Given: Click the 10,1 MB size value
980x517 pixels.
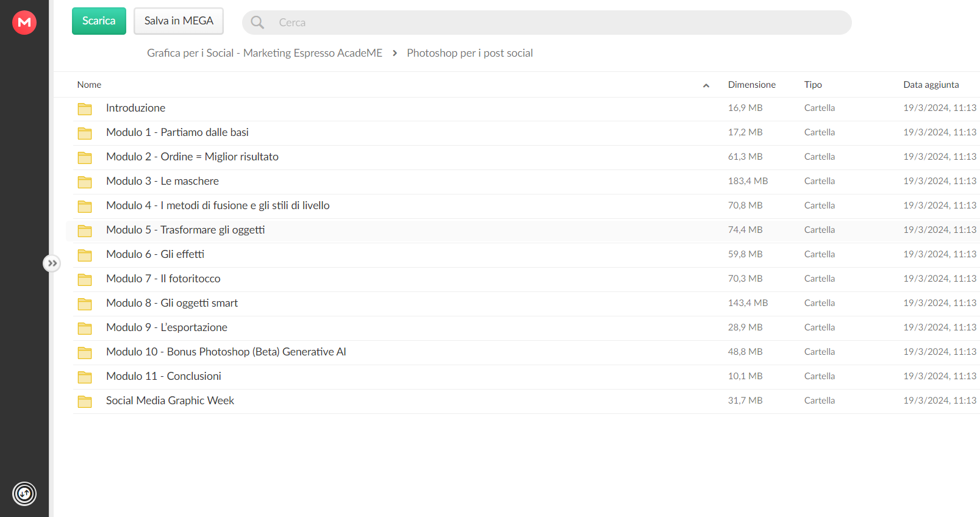Looking at the screenshot, I should point(745,376).
